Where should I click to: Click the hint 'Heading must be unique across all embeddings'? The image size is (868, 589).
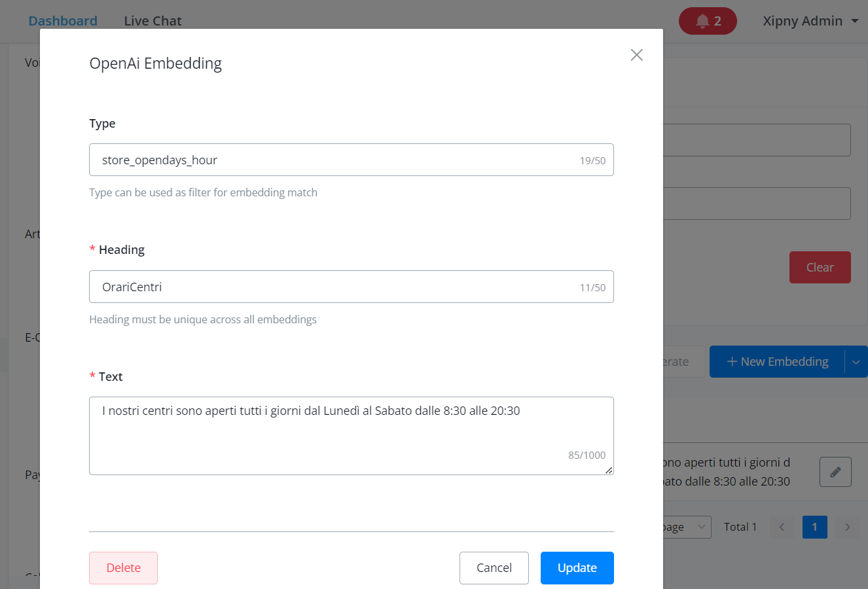[203, 319]
